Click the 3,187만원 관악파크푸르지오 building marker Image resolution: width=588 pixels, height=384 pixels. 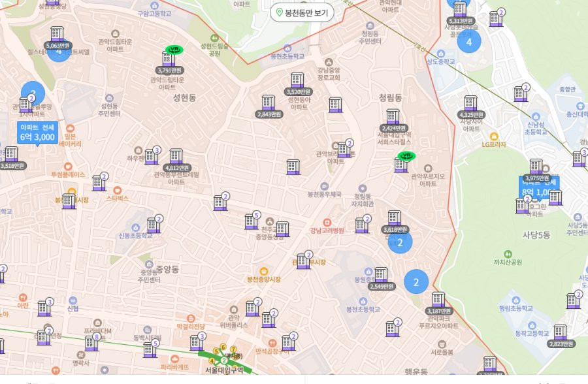(438, 301)
